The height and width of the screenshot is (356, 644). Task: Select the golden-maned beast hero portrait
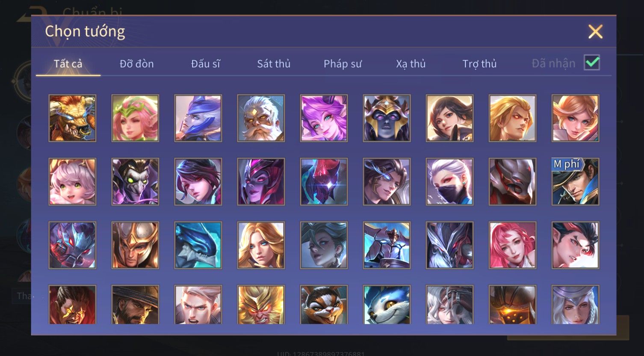(72, 118)
